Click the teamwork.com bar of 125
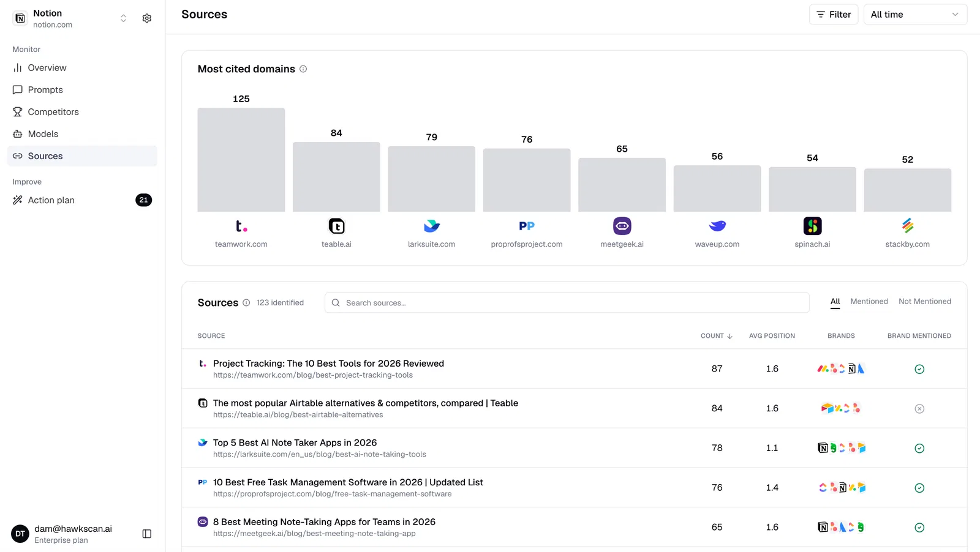The width and height of the screenshot is (980, 552). (241, 160)
